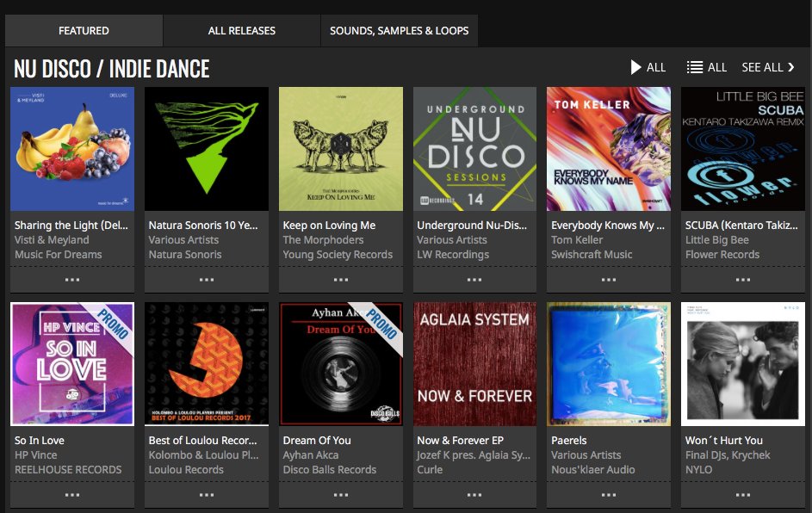
Task: Open REELHOUSE RECORDS label page
Action: coord(68,469)
